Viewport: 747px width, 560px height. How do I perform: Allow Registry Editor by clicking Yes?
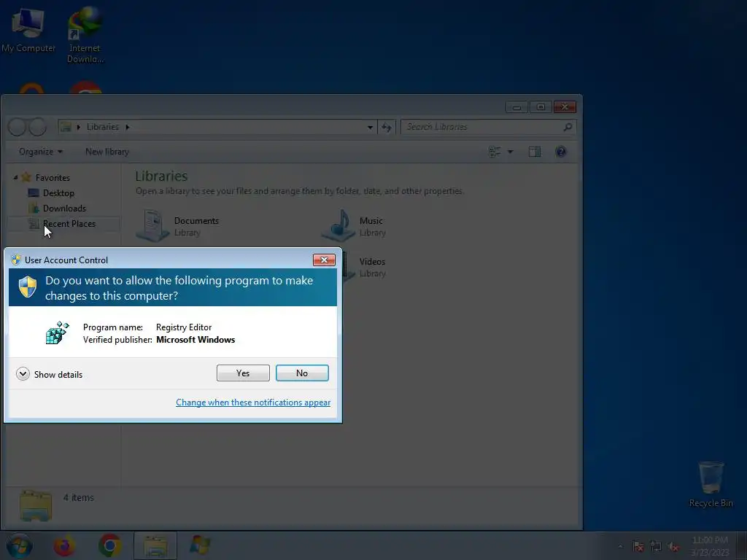(x=243, y=373)
